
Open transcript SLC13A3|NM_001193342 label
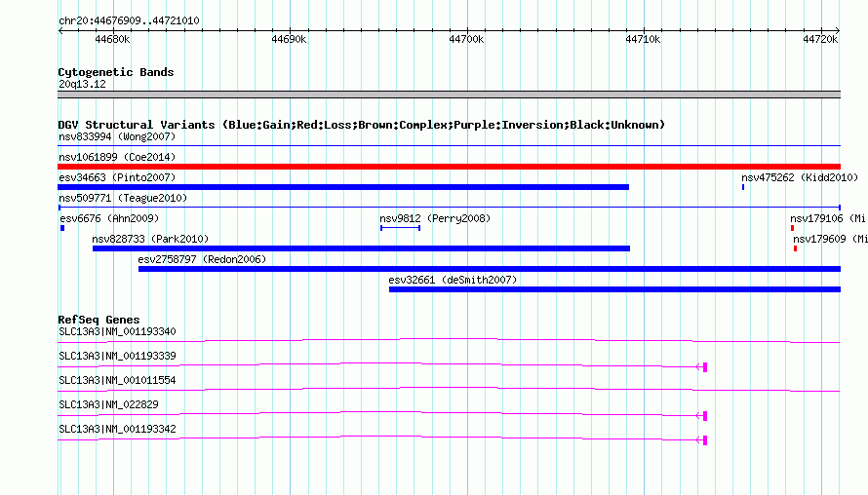pyautogui.click(x=117, y=429)
